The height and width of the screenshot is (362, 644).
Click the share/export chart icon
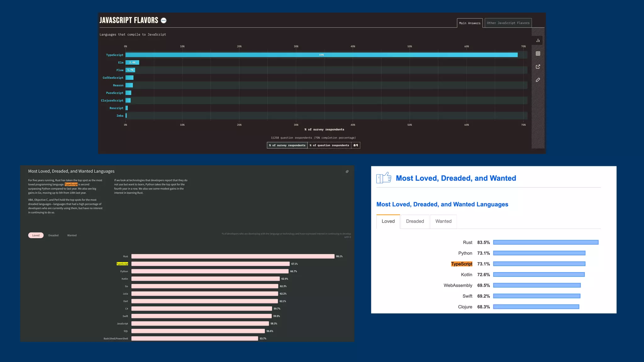538,67
